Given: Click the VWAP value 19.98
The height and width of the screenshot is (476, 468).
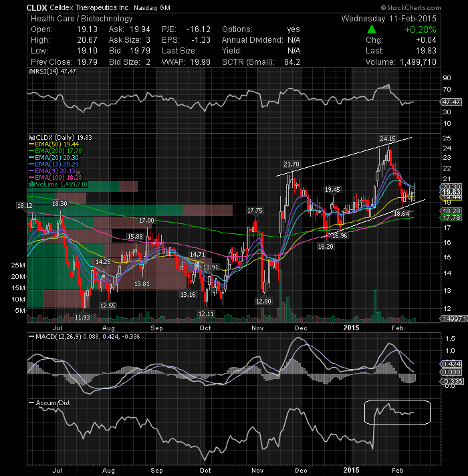Looking at the screenshot, I should pos(201,62).
